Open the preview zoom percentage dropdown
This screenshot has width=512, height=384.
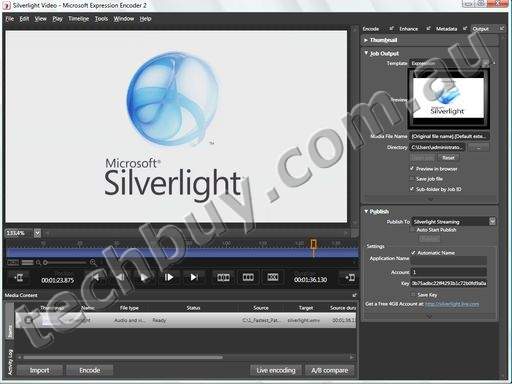pyautogui.click(x=37, y=233)
